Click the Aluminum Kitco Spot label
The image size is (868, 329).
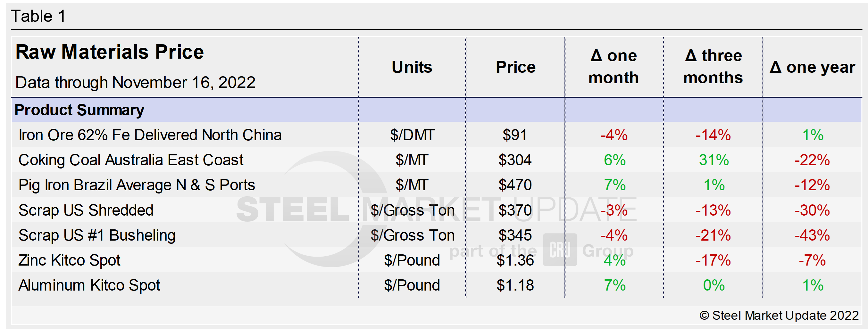tap(89, 285)
